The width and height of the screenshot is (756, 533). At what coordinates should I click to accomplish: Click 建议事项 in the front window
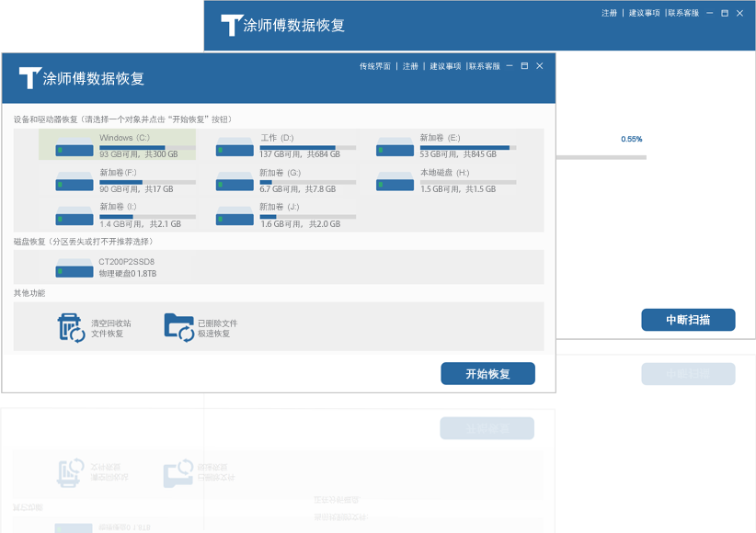(444, 66)
